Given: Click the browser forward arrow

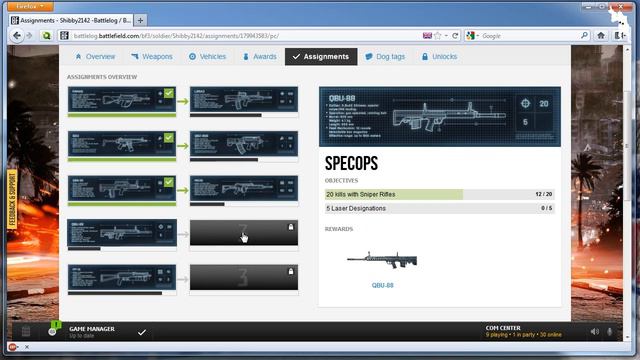Looking at the screenshot, I should tap(29, 36).
